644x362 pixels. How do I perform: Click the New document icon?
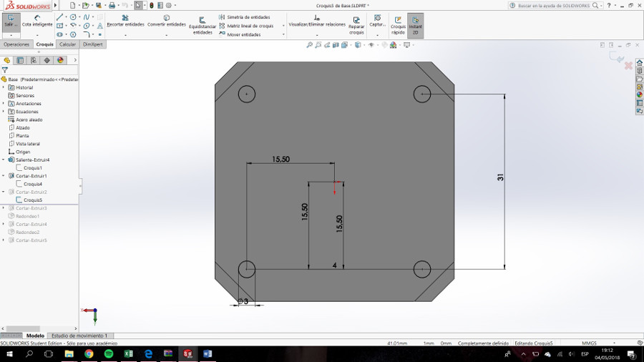(x=73, y=5)
